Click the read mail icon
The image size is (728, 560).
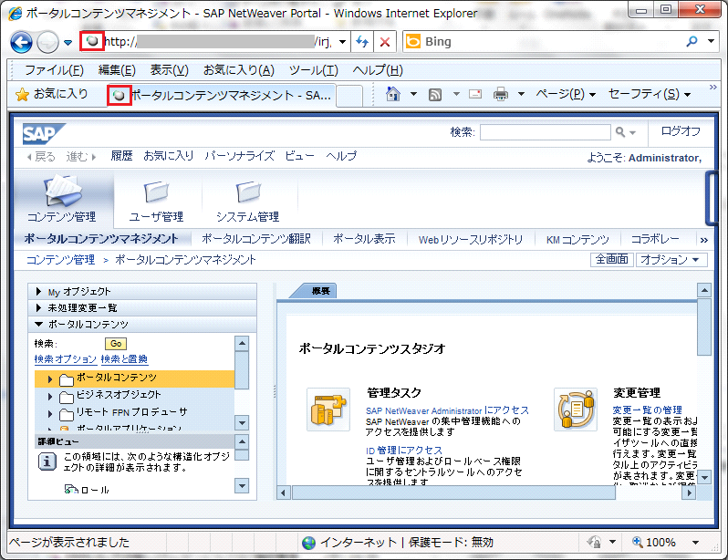[475, 94]
